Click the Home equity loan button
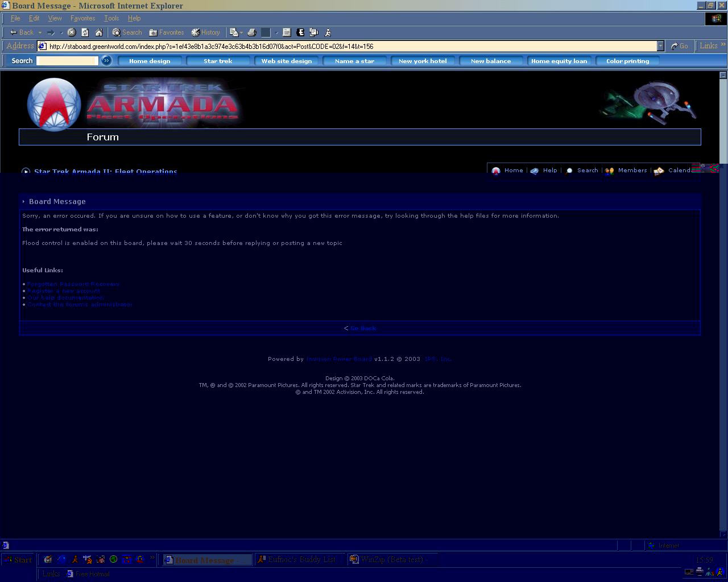Image resolution: width=728 pixels, height=582 pixels. (559, 61)
